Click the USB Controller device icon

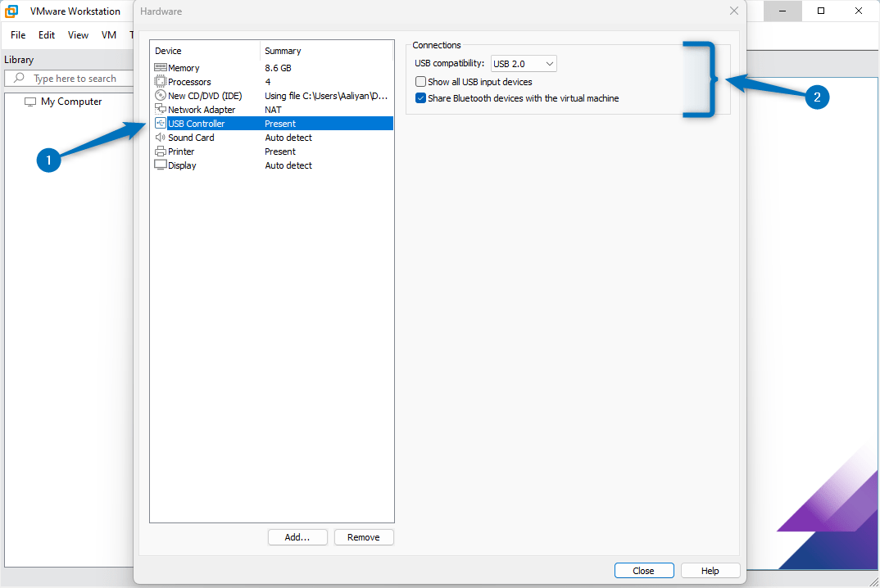pyautogui.click(x=161, y=123)
